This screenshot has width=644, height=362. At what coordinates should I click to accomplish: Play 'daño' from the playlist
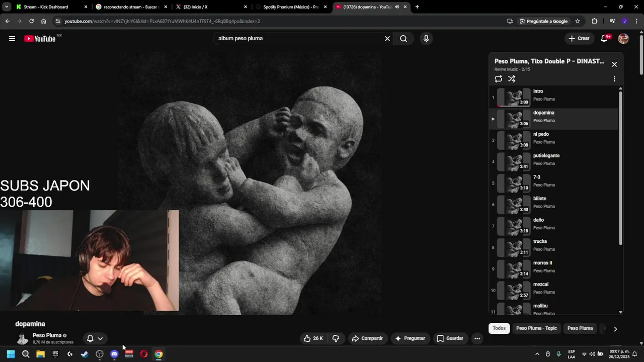[553, 226]
